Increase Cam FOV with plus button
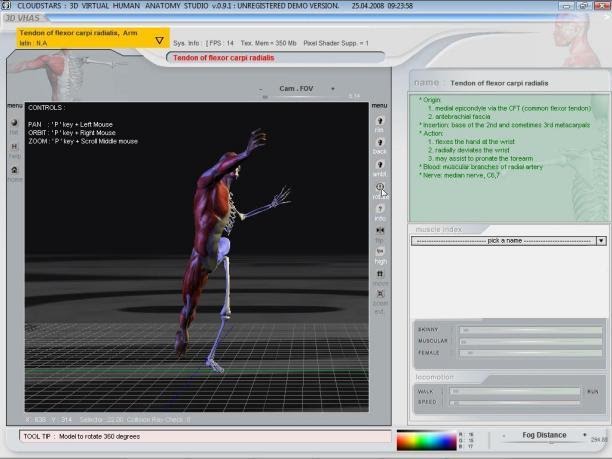Viewport: 612px width, 459px height. click(x=333, y=89)
